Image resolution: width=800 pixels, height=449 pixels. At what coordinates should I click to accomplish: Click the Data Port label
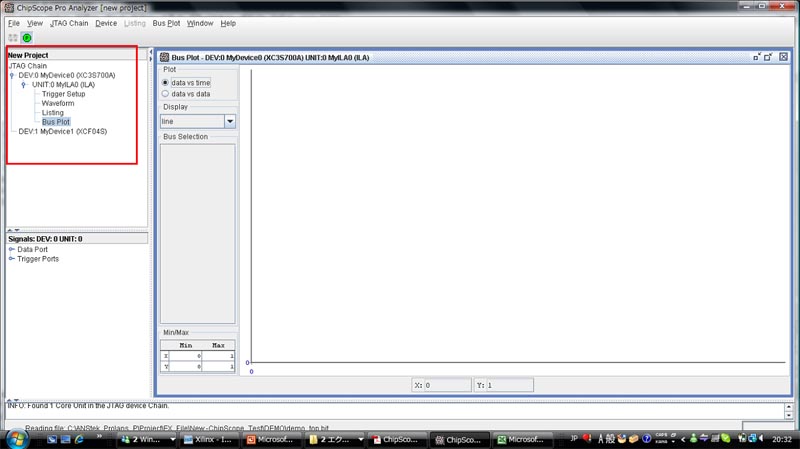point(32,250)
